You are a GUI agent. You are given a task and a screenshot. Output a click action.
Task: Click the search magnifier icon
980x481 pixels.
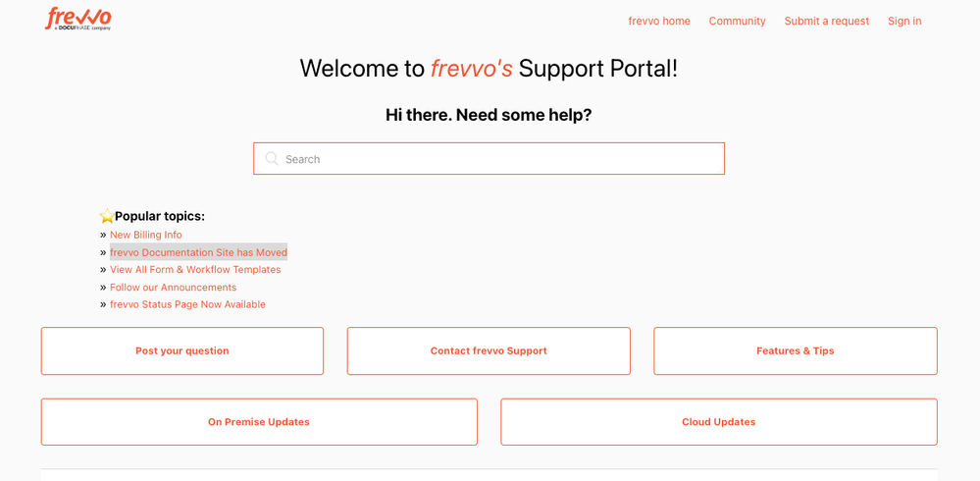click(x=272, y=158)
